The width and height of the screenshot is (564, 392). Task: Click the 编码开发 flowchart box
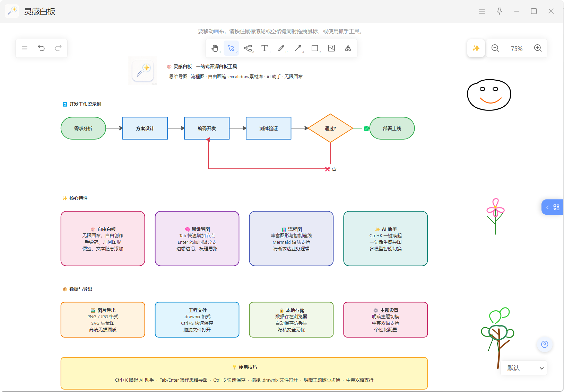[207, 128]
